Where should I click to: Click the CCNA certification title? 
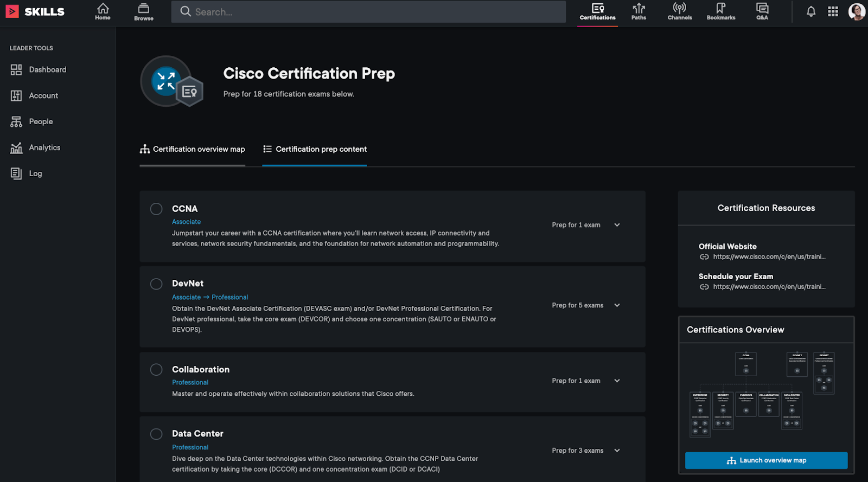(x=184, y=209)
